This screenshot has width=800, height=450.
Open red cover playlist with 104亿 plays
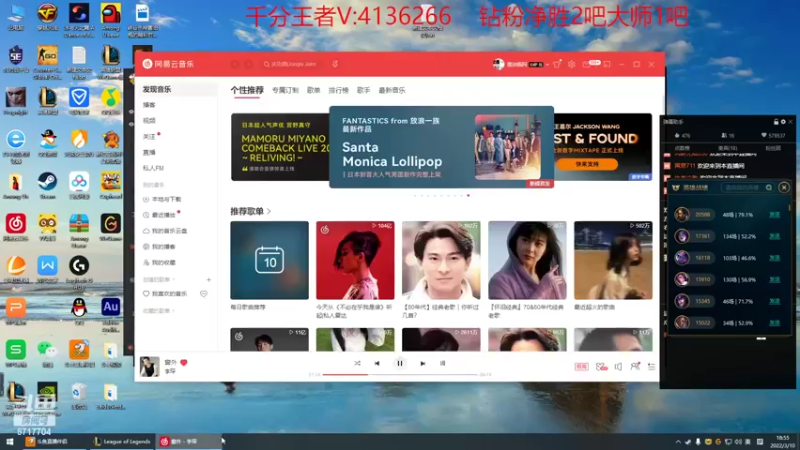(x=355, y=260)
